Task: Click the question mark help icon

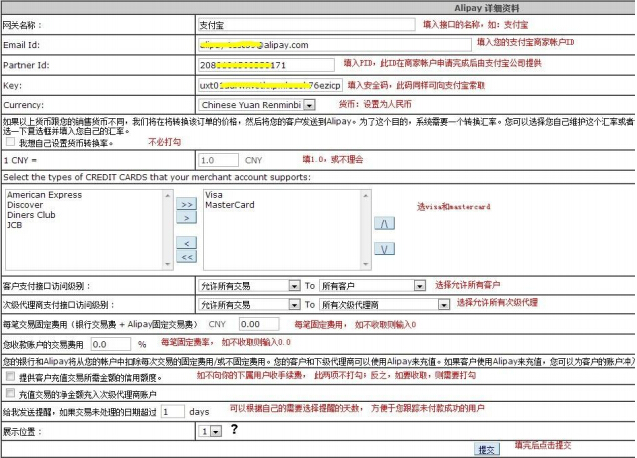Action: pyautogui.click(x=234, y=429)
